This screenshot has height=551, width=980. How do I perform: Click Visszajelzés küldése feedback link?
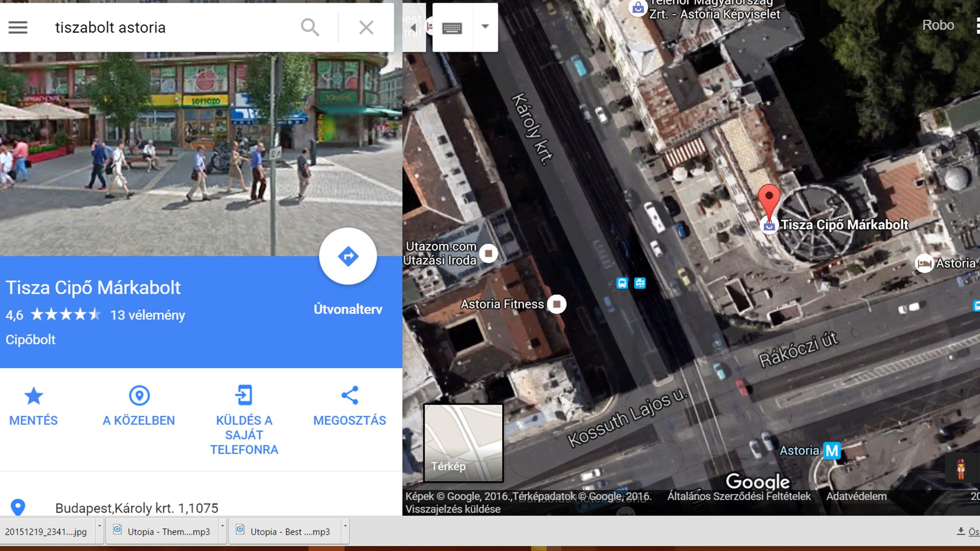[452, 509]
